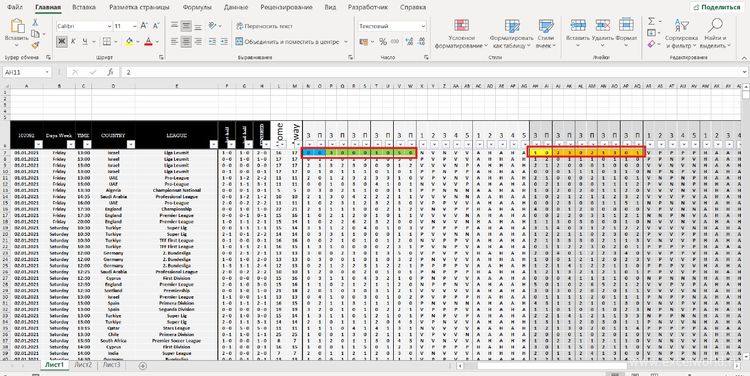Viewport: 750px width, 376px height.
Task: Switch to sheet tab Лист2
Action: tap(83, 365)
